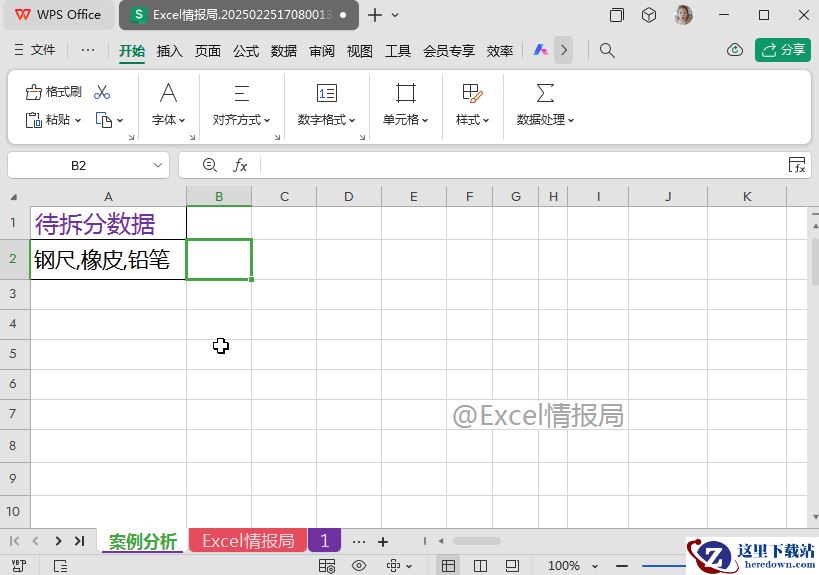Click the Cut scissors icon

pos(102,92)
